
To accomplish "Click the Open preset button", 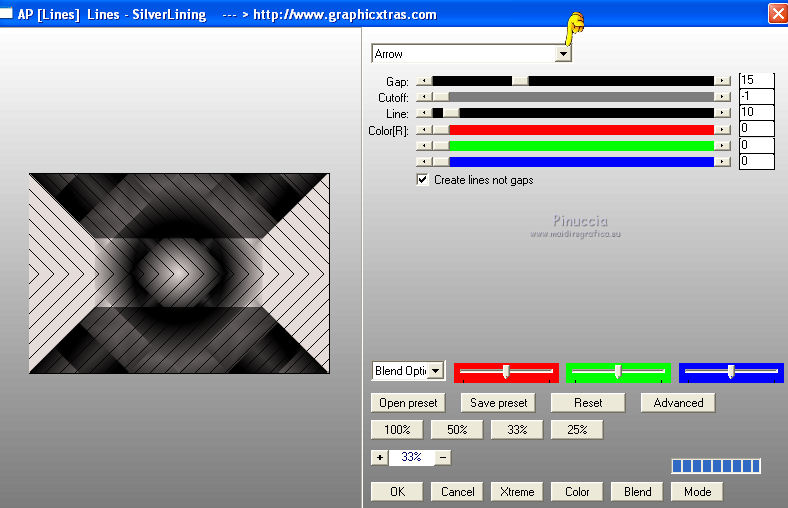I will 408,403.
